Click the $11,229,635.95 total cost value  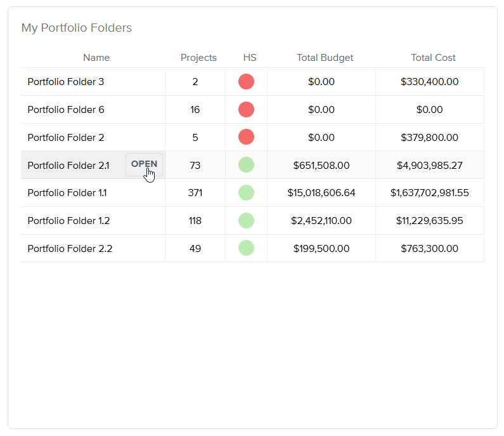(x=430, y=221)
